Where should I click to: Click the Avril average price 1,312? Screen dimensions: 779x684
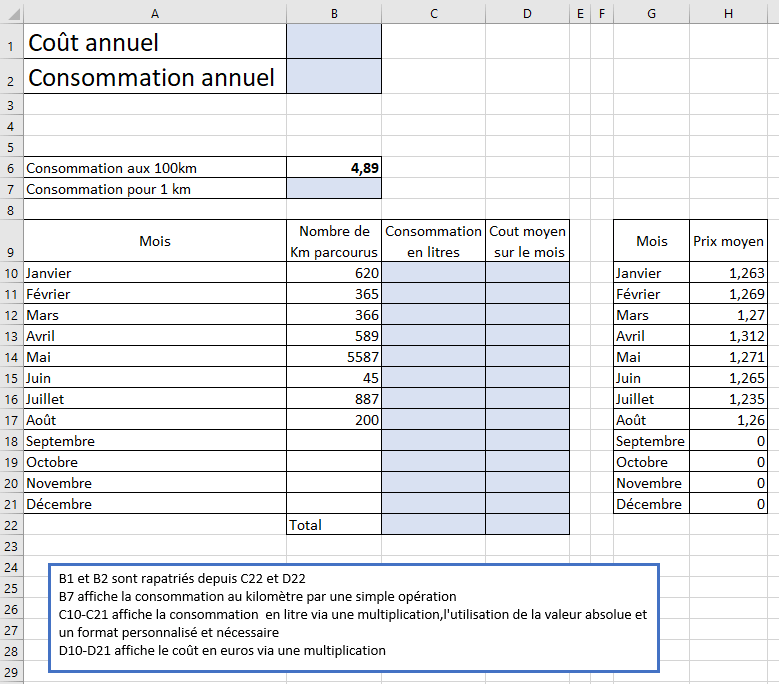(x=728, y=336)
